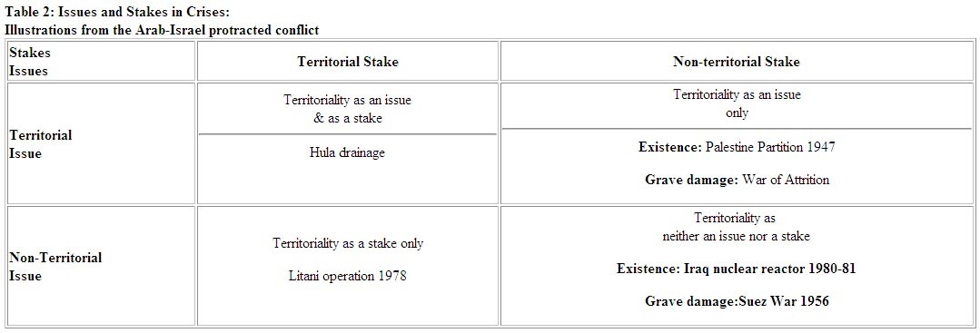Select the Territorial Stake column header
Image resolution: width=980 pixels, height=333 pixels.
[x=348, y=61]
